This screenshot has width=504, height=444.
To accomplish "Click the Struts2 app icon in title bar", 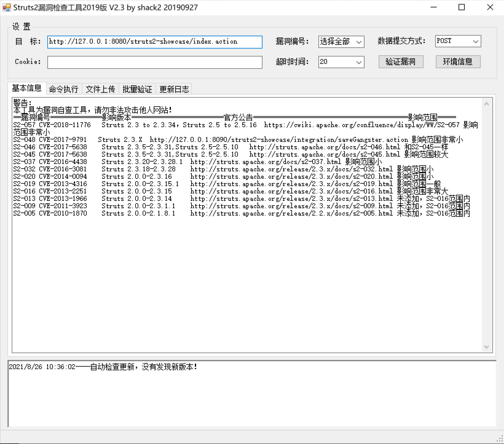I will point(6,7).
